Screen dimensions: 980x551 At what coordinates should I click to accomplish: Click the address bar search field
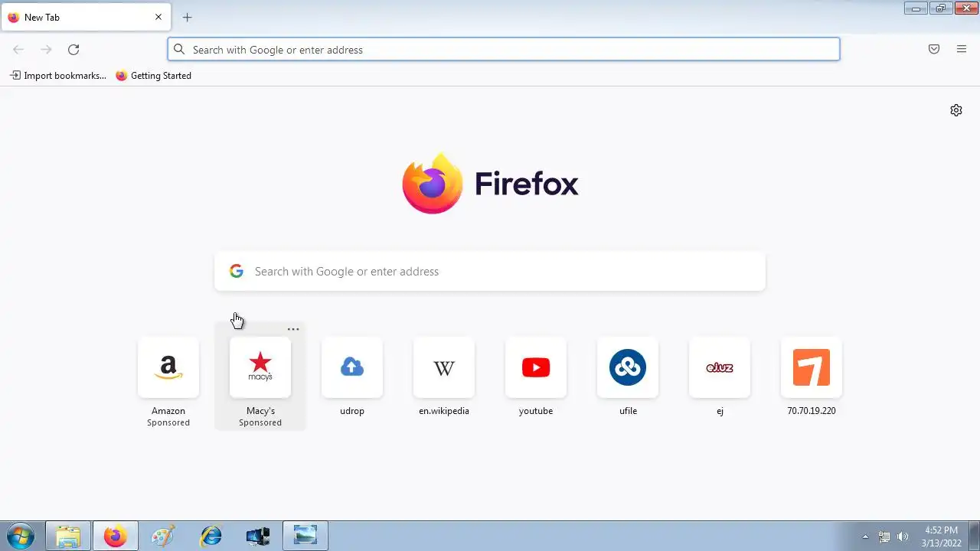click(x=504, y=50)
